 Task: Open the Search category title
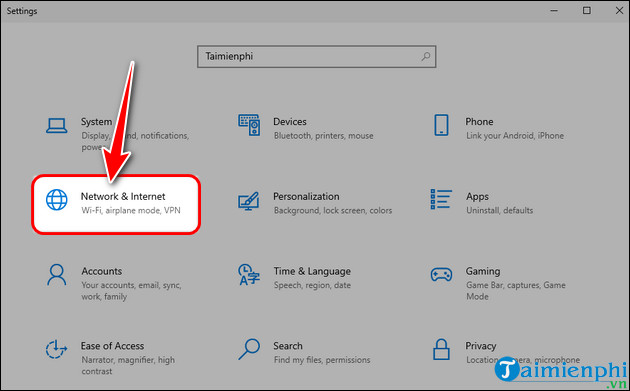[288, 346]
